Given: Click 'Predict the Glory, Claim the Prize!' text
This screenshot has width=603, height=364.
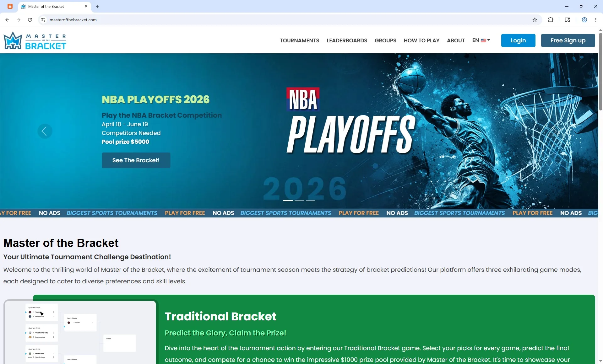Looking at the screenshot, I should coord(225,333).
